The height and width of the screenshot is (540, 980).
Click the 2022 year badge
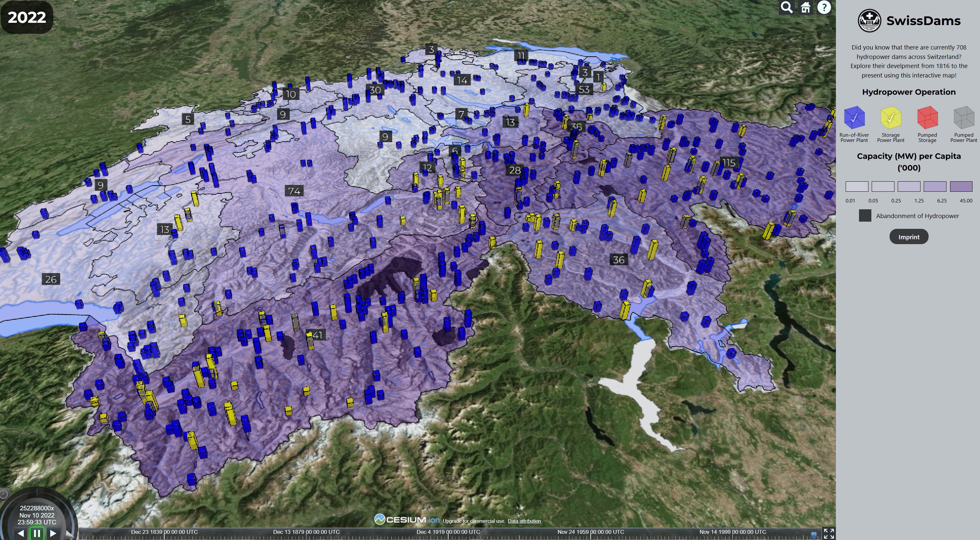point(27,17)
